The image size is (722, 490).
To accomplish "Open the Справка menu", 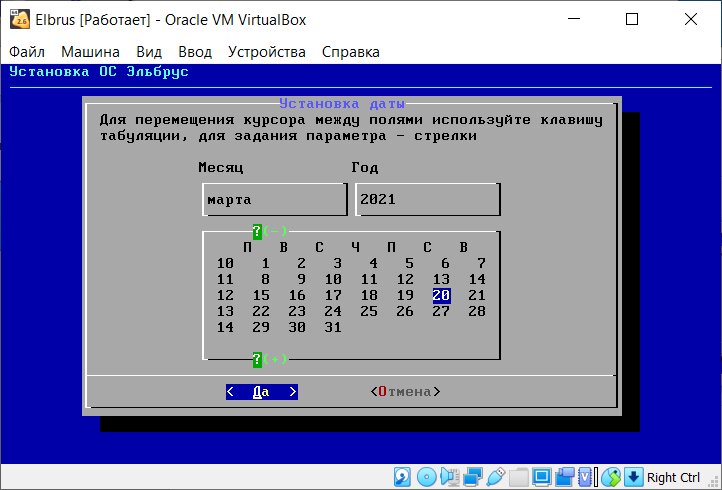I will click(350, 52).
